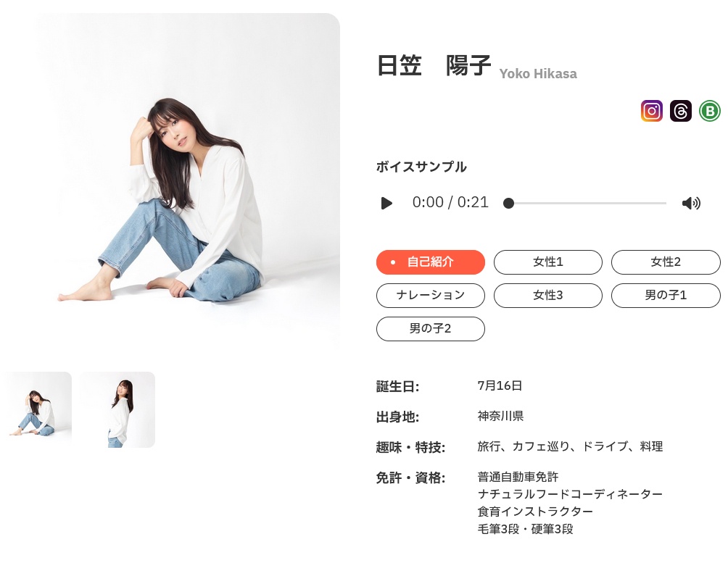Switch to the 男の子2 sample
This screenshot has width=728, height=563.
(x=431, y=329)
